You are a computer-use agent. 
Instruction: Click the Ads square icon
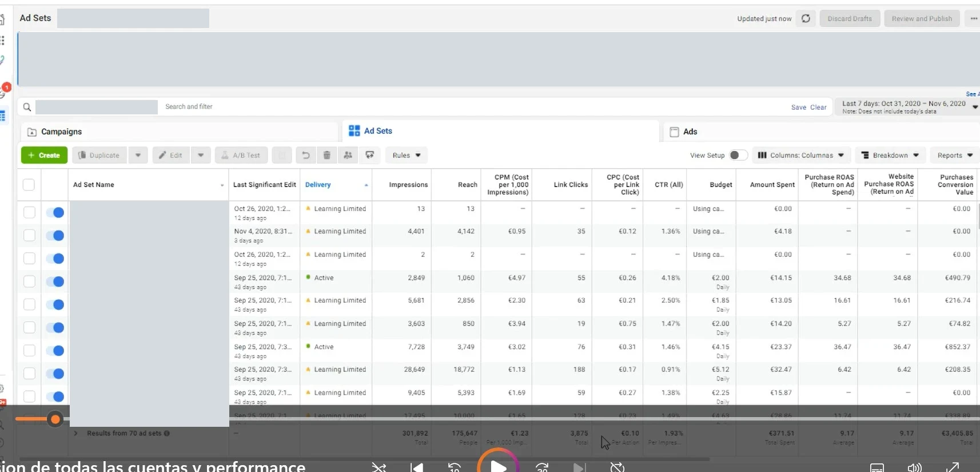point(674,132)
